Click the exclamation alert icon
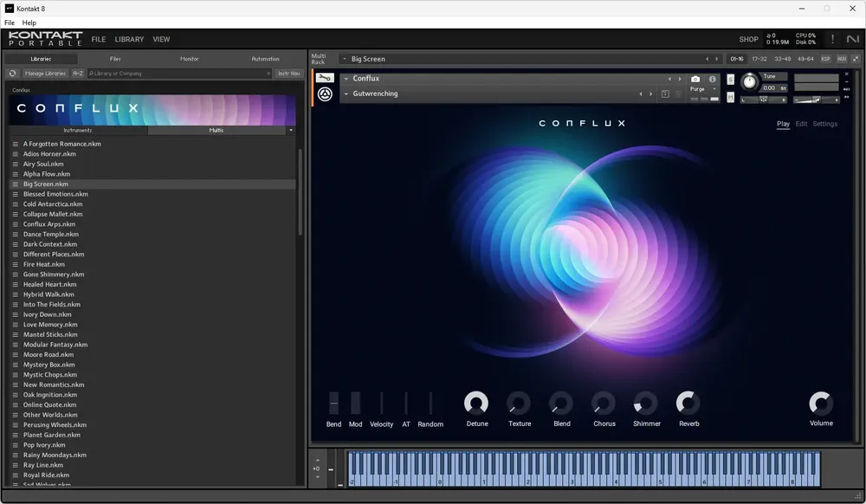Viewport: 866px width, 504px height. pos(832,39)
